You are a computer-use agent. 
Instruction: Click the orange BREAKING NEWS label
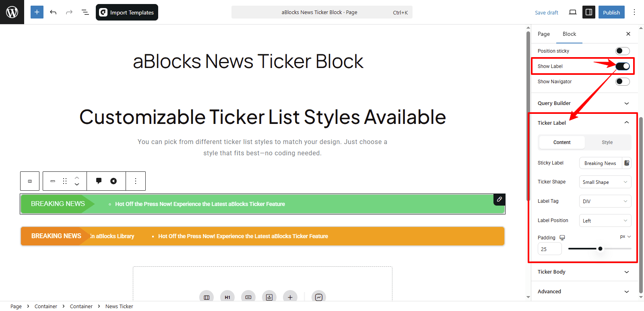(x=56, y=236)
